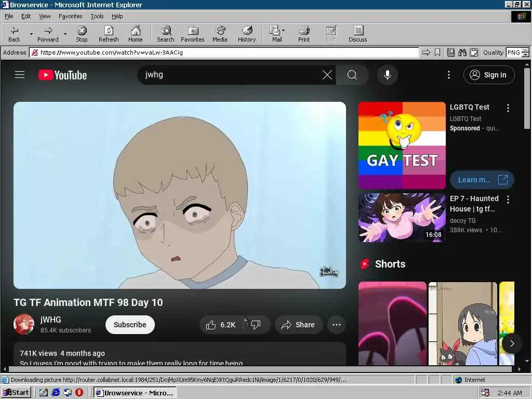Image resolution: width=532 pixels, height=399 pixels.
Task: Open YouTube settings three-dot menu
Action: click(x=448, y=75)
